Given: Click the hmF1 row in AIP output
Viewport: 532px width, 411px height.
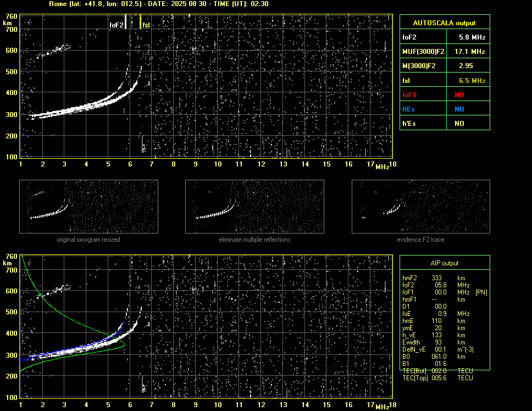Looking at the screenshot, I should click(434, 299).
